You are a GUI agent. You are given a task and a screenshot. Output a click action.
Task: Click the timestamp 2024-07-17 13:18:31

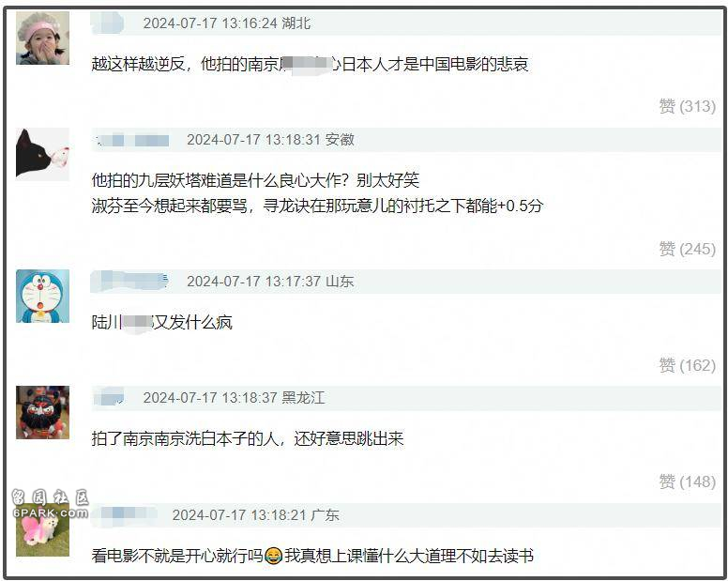(253, 140)
